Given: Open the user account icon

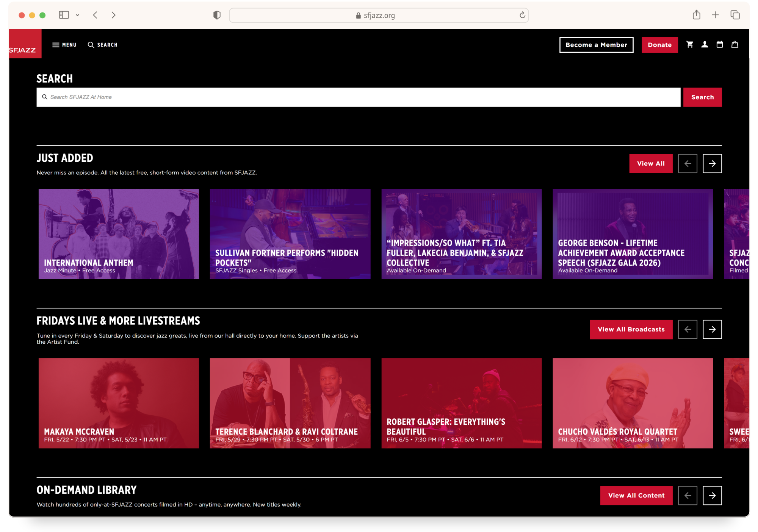Looking at the screenshot, I should pyautogui.click(x=705, y=44).
